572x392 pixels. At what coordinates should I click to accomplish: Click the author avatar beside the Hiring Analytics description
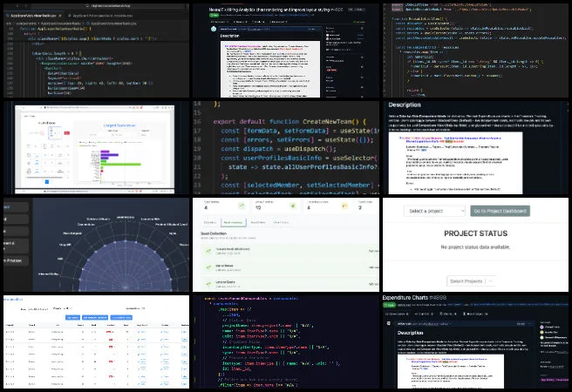tap(214, 29)
